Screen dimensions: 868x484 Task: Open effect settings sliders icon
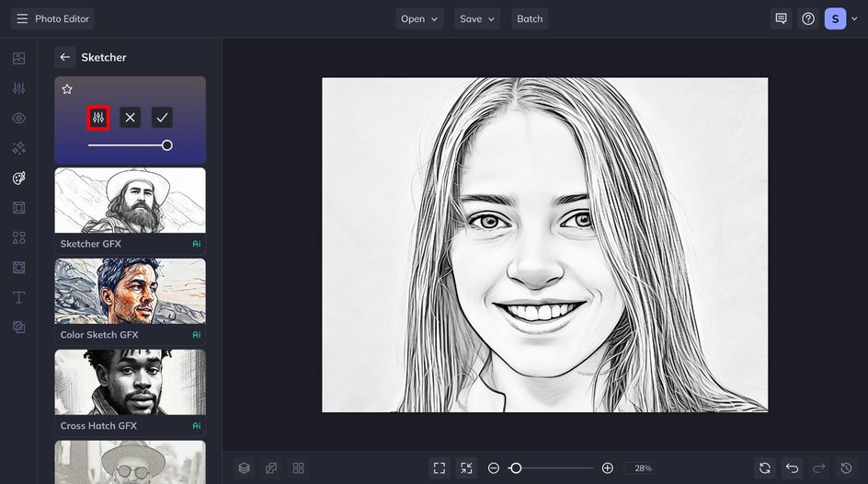pyautogui.click(x=98, y=118)
